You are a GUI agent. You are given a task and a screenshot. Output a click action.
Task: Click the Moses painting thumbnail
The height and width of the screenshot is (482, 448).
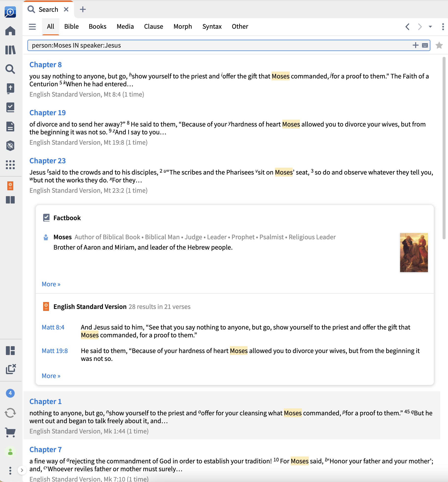[413, 253]
